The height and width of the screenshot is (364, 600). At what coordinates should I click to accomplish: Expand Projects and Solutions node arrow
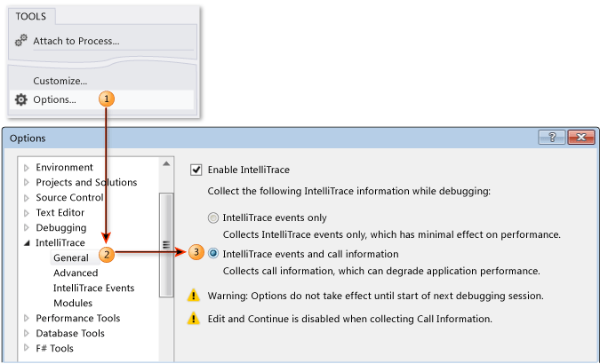[27, 182]
